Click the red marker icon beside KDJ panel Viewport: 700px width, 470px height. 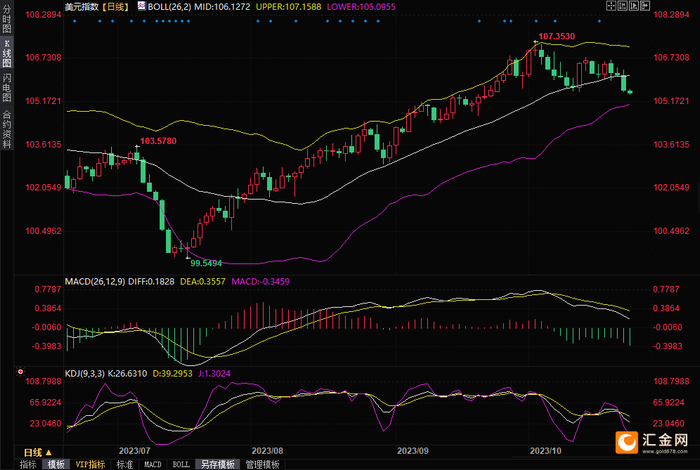point(21,371)
